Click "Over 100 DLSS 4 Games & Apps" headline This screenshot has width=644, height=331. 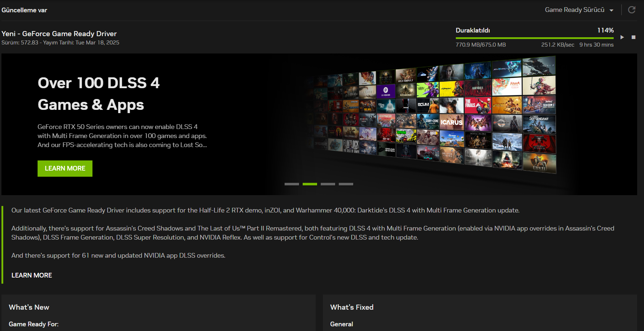[x=99, y=94]
